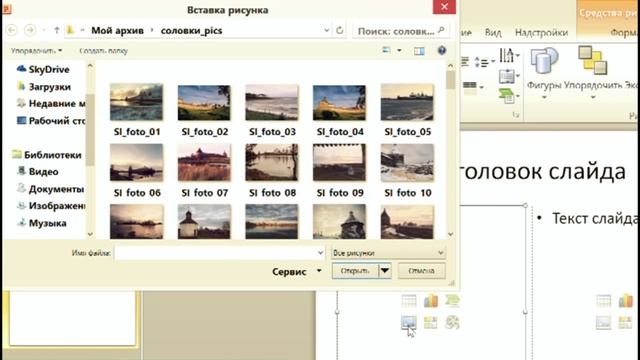Click insert table icon in left placeholder

(409, 301)
